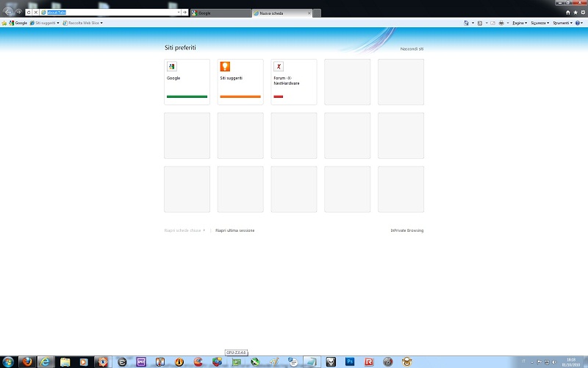
Task: Open Favorites with the white star icon
Action: (576, 13)
